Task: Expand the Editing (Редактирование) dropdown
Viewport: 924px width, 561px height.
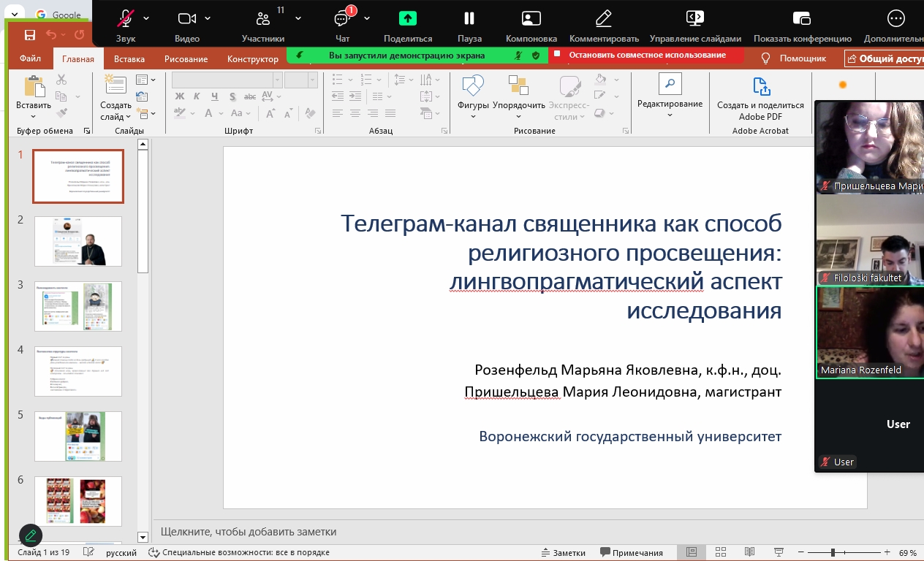Action: (670, 115)
